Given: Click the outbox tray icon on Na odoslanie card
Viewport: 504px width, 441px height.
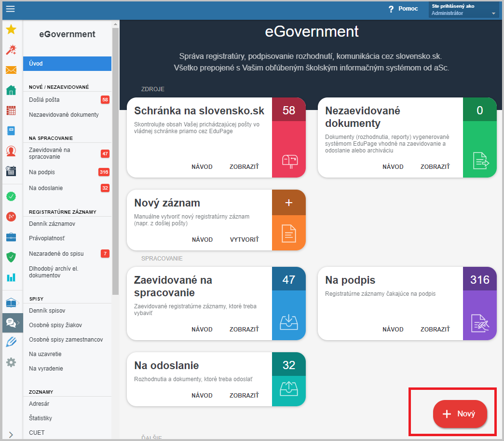Looking at the screenshot, I should [288, 388].
